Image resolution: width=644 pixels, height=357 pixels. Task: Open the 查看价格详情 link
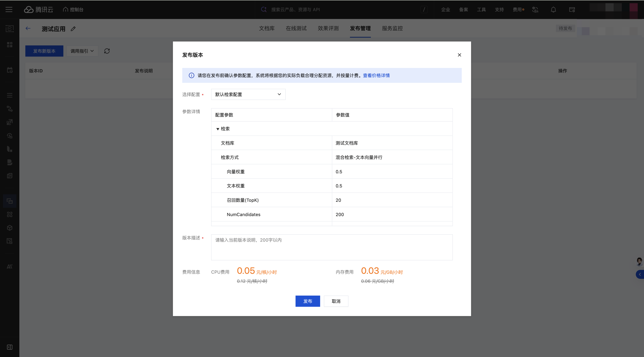point(376,75)
